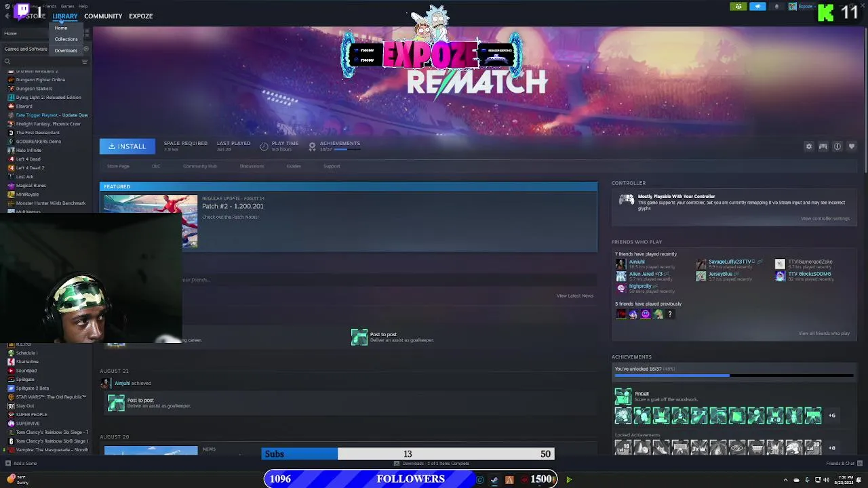Click View all friends who play
Image resolution: width=868 pixels, height=488 pixels.
point(824,333)
